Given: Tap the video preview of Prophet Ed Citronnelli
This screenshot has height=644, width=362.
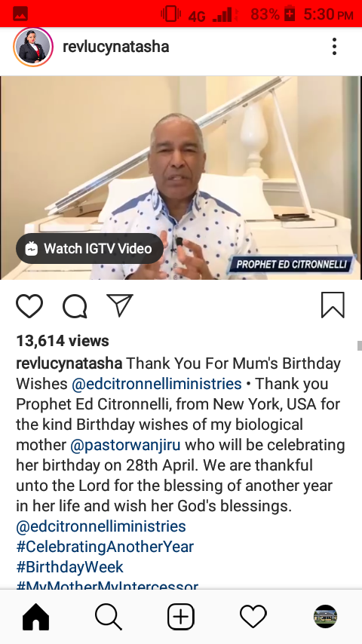Looking at the screenshot, I should pyautogui.click(x=181, y=177).
